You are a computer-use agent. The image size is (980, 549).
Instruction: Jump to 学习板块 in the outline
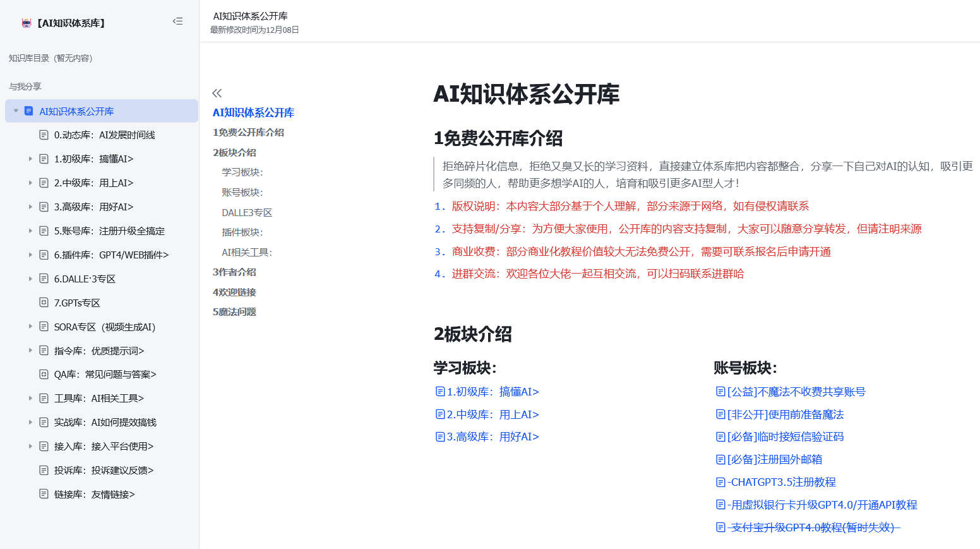click(242, 172)
